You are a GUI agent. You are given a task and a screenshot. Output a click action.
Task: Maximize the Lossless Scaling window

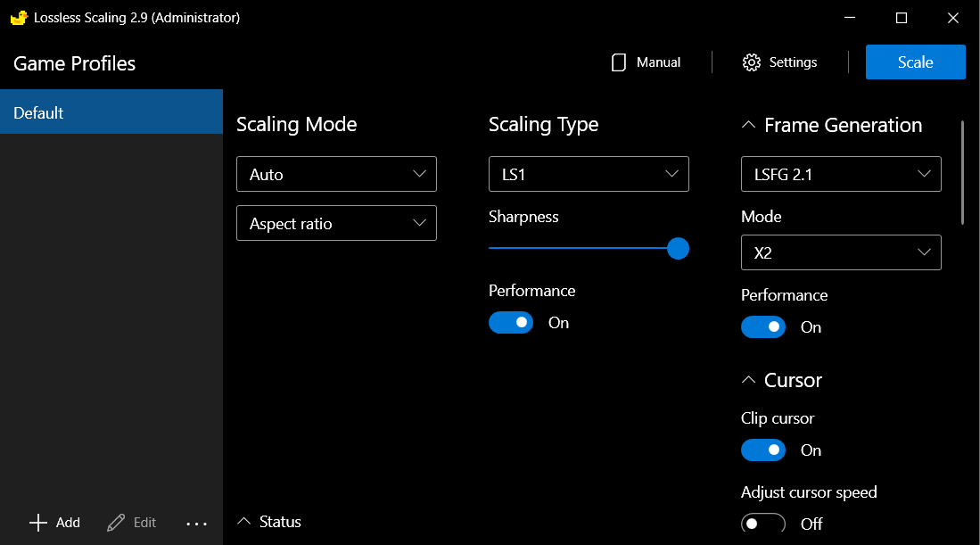click(902, 18)
